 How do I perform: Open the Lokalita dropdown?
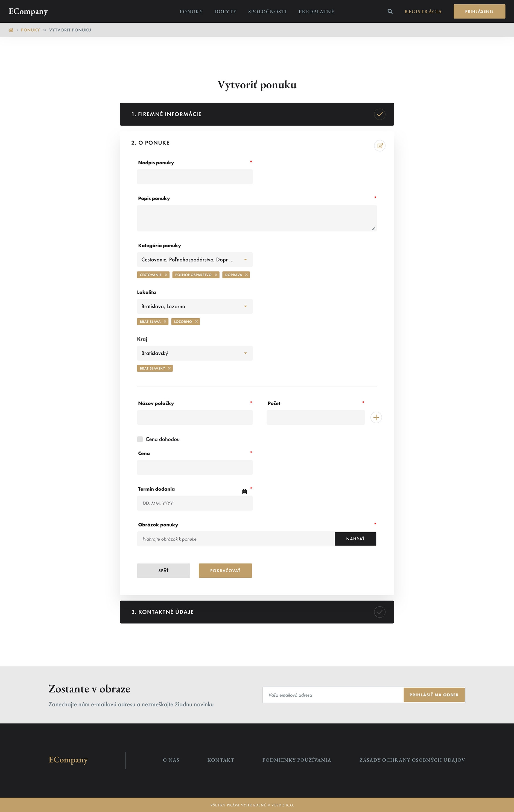(x=195, y=307)
